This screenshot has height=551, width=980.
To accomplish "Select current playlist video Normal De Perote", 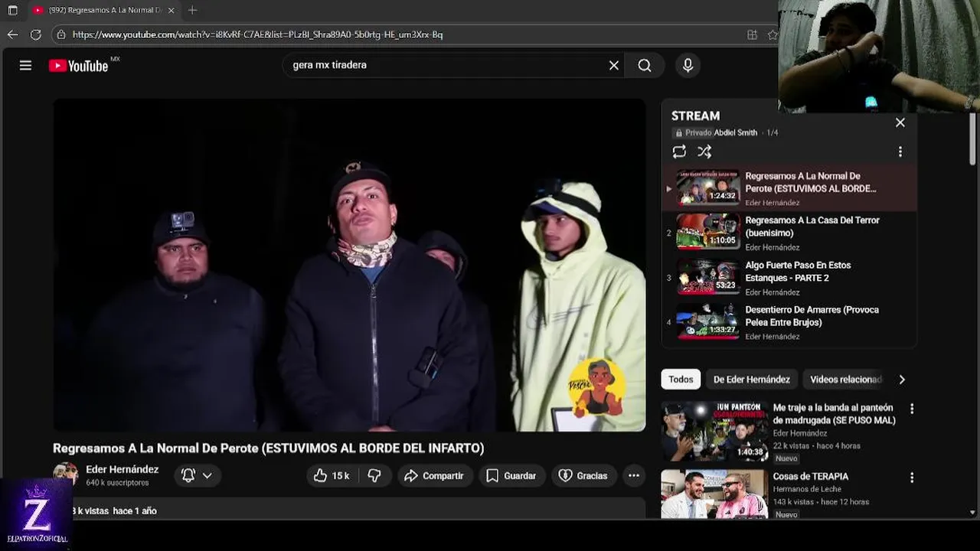I will pyautogui.click(x=789, y=187).
